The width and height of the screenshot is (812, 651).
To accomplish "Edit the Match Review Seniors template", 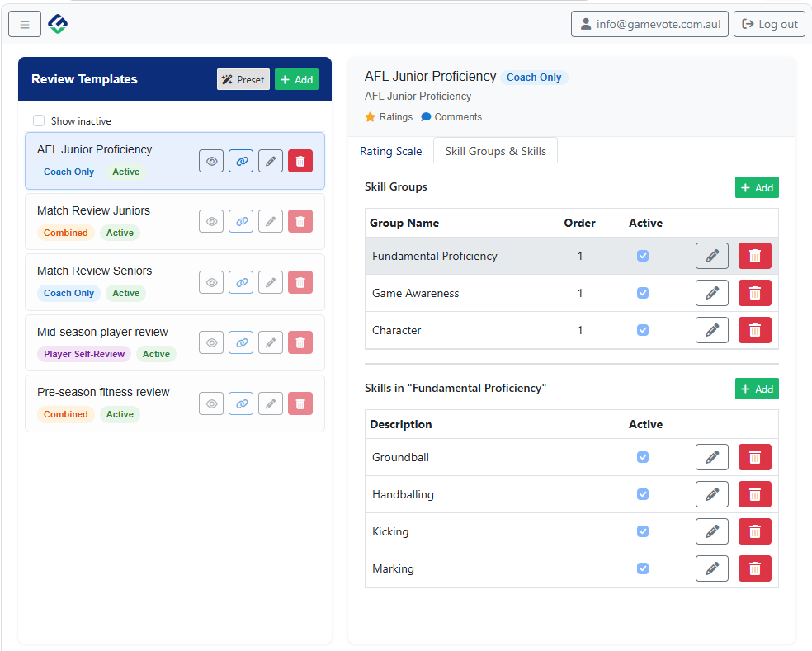I will pos(271,282).
